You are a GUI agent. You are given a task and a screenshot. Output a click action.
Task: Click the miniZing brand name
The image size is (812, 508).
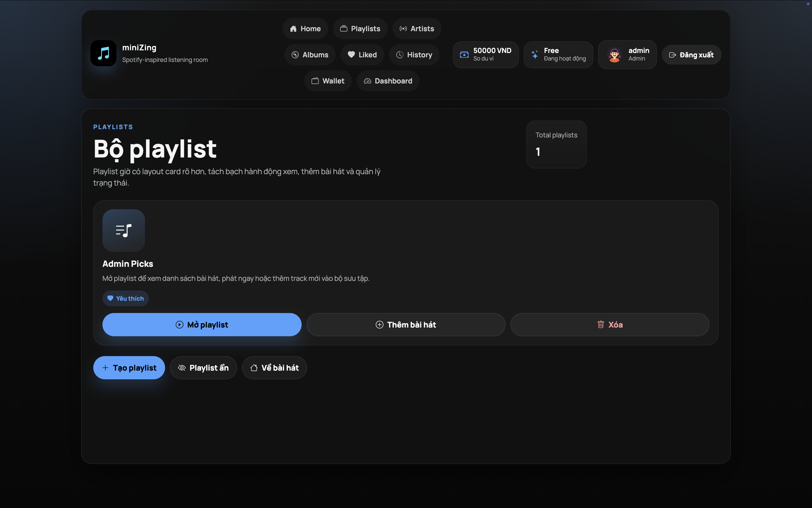coord(139,48)
